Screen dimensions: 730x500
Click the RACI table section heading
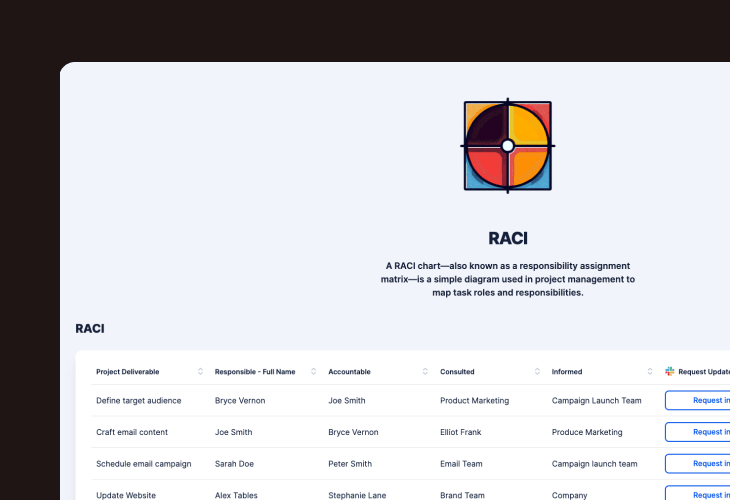90,328
